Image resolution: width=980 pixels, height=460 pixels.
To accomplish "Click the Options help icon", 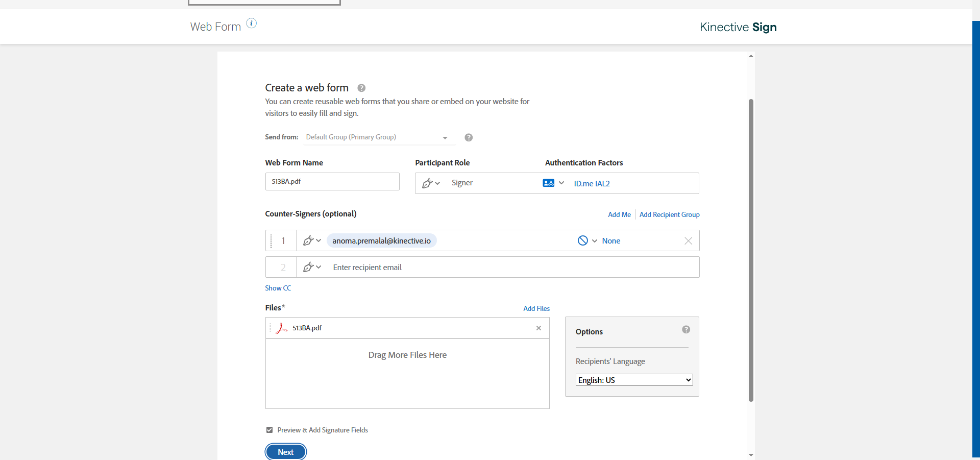I will (686, 330).
